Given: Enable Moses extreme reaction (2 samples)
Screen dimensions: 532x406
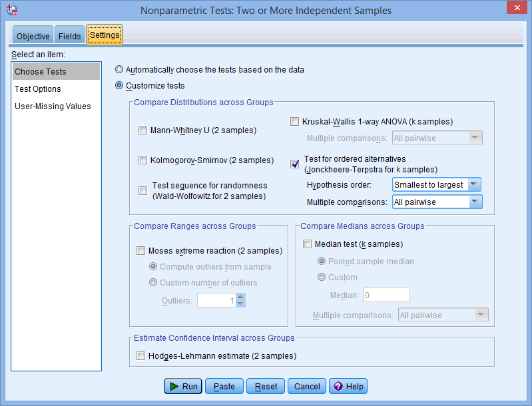Looking at the screenshot, I should [x=140, y=251].
